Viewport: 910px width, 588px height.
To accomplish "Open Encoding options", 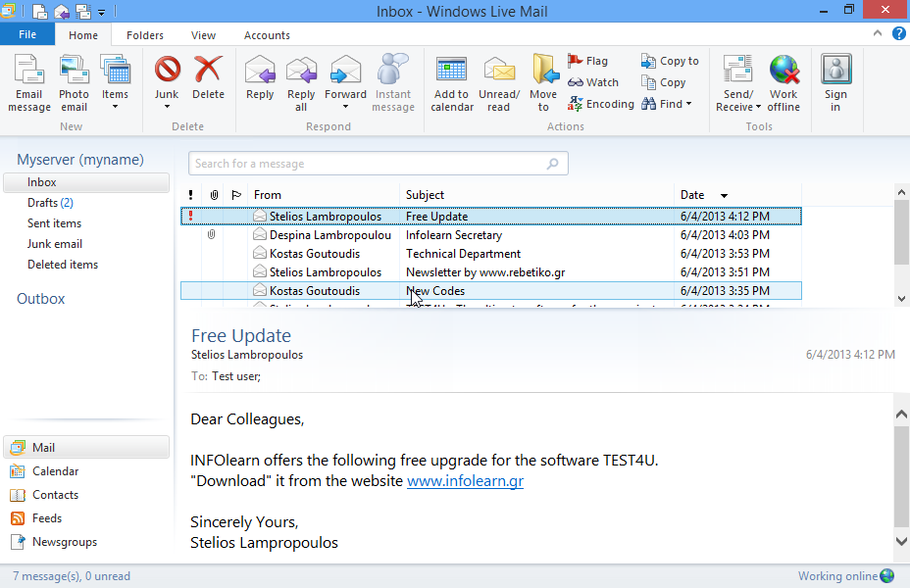I will 601,104.
